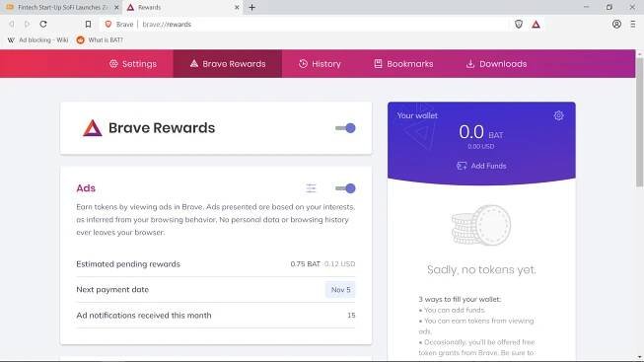Click the Brave Rewards logo triangle in card
The image size is (644, 362).
93,128
